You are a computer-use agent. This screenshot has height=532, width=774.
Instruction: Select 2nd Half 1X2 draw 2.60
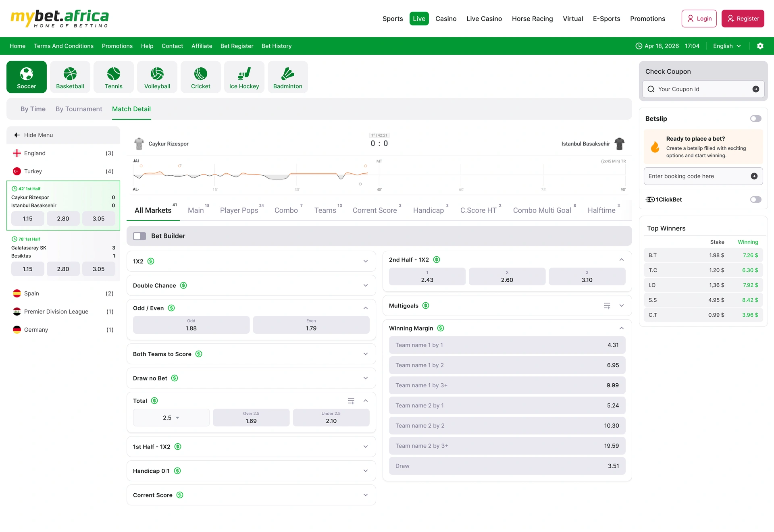point(507,276)
